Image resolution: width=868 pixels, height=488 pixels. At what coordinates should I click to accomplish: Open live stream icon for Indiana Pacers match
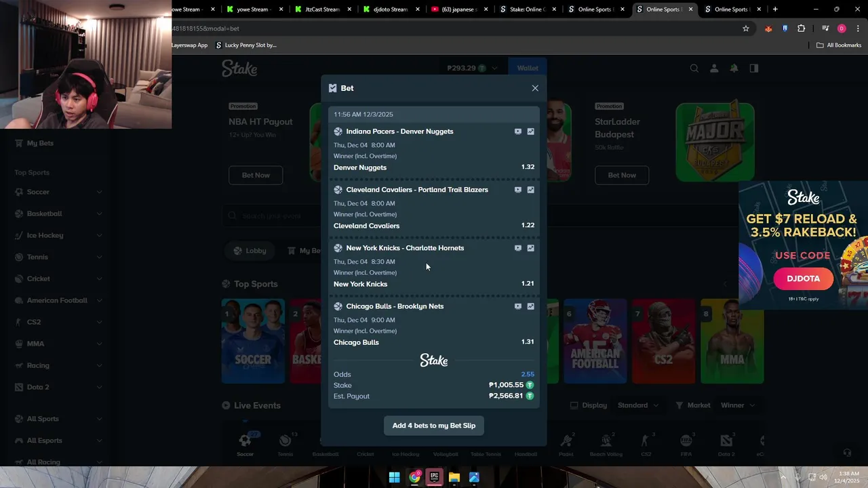tap(518, 131)
